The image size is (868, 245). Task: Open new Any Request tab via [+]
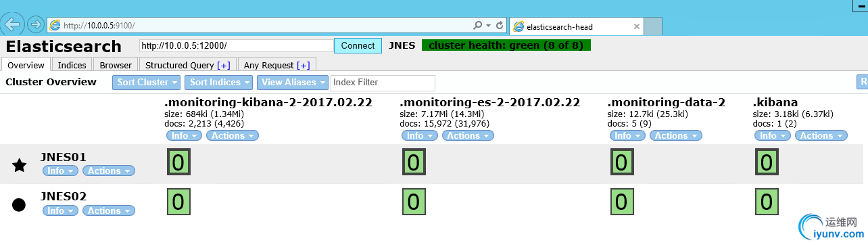click(x=304, y=66)
